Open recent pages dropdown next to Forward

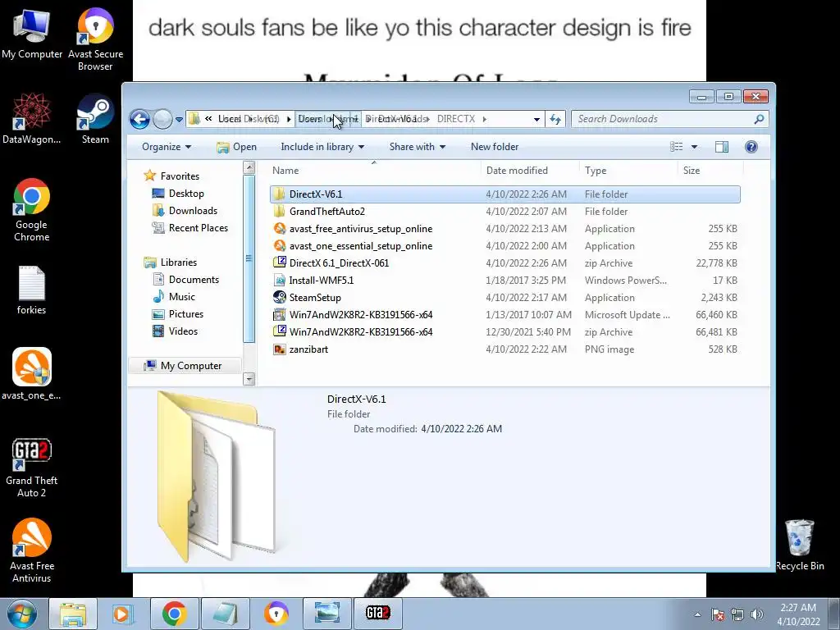tap(179, 120)
